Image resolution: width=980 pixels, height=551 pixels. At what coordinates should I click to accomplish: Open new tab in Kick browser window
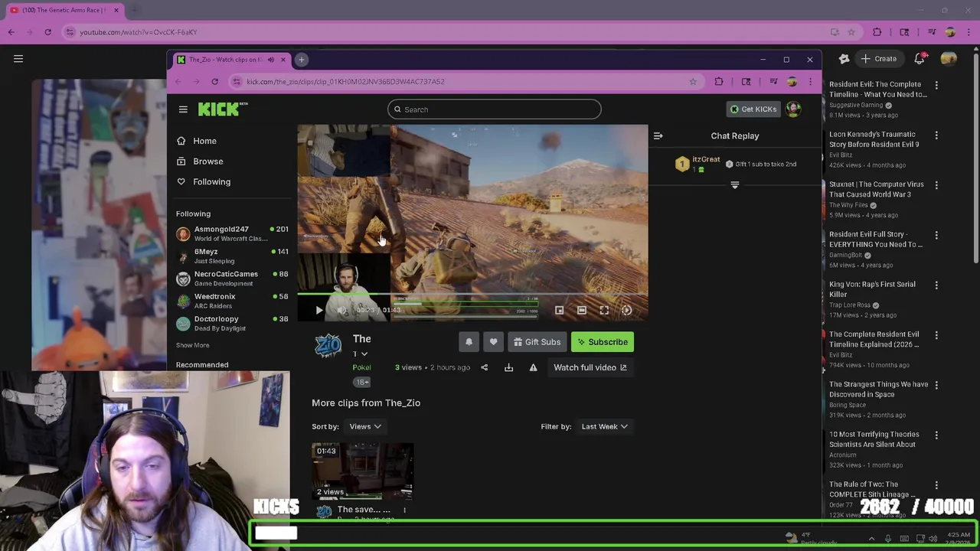pyautogui.click(x=302, y=60)
